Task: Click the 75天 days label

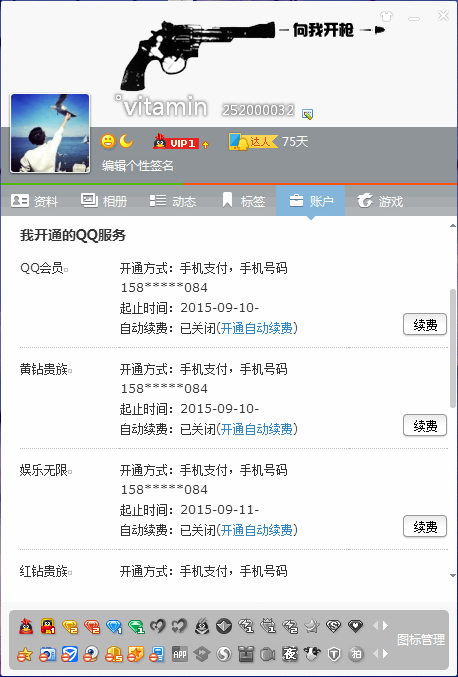Action: [295, 142]
